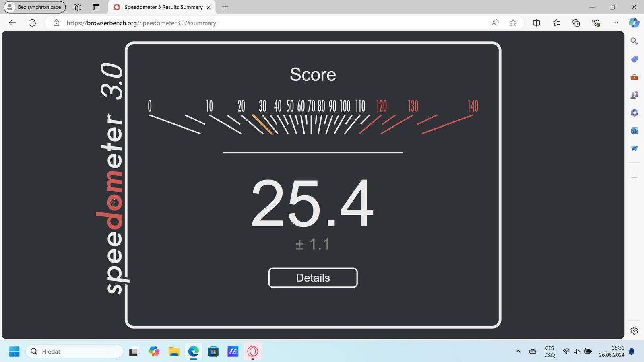Open sidebar Games chess icon
644x362 pixels.
click(634, 95)
